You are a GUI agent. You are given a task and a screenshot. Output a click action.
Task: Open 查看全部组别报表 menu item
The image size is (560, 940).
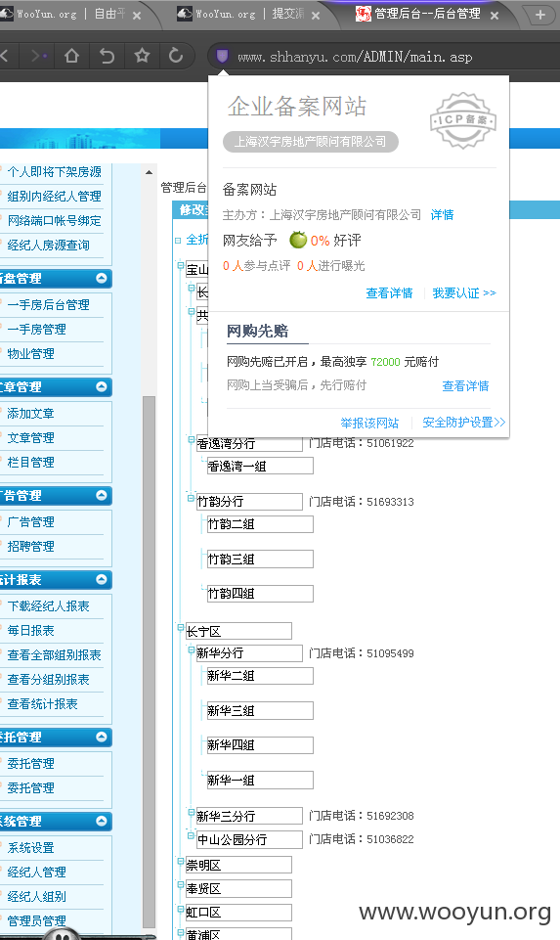(54, 655)
